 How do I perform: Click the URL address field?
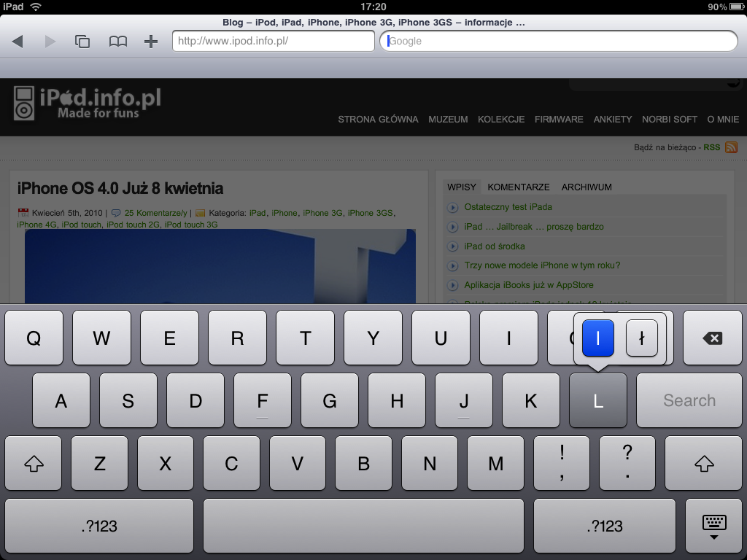click(274, 41)
